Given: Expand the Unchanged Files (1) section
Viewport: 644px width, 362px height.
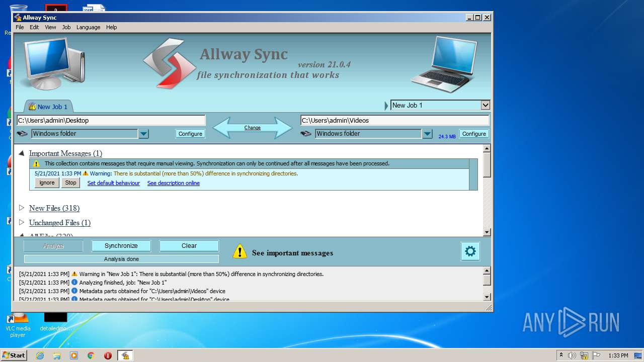Looking at the screenshot, I should [x=22, y=222].
